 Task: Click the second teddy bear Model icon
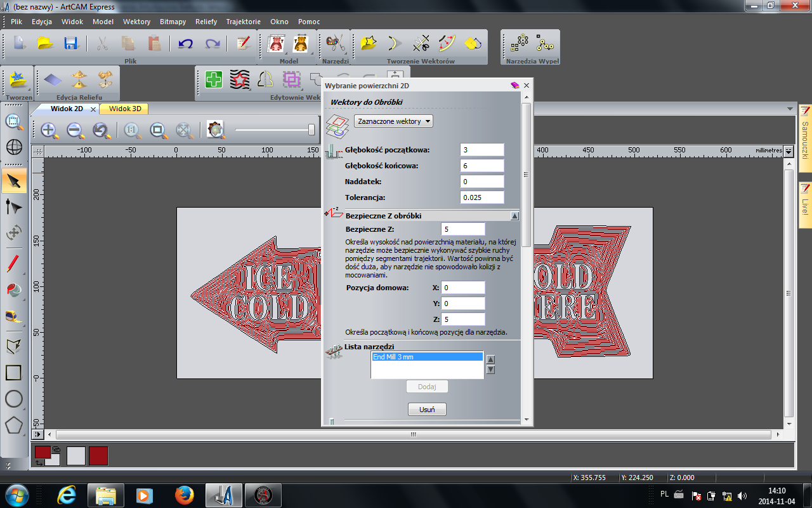click(x=300, y=43)
